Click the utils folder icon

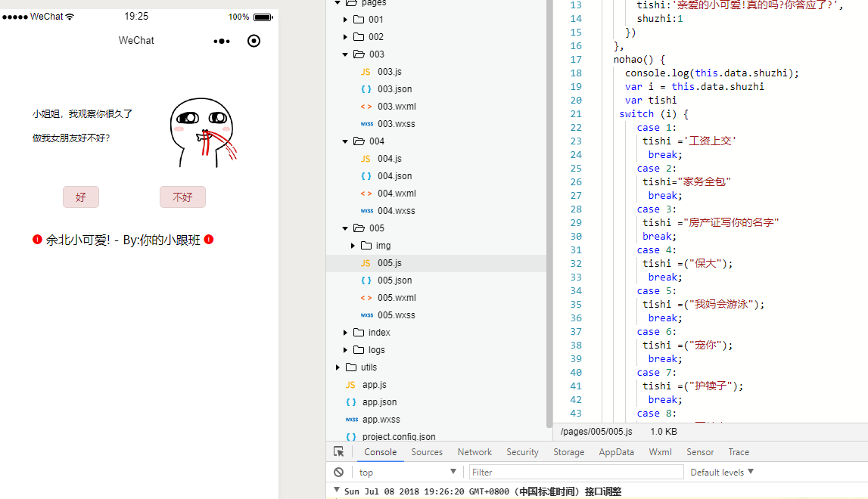(x=351, y=367)
